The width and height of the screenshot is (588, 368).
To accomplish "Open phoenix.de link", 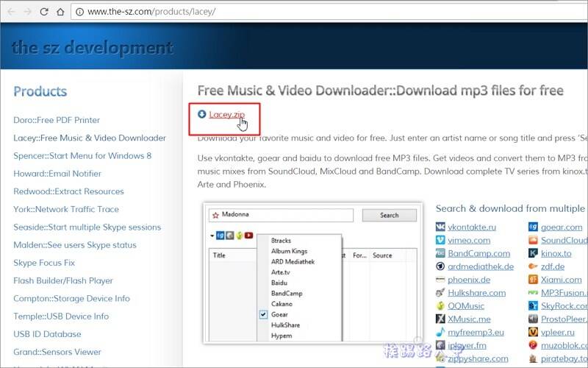I will pos(469,280).
